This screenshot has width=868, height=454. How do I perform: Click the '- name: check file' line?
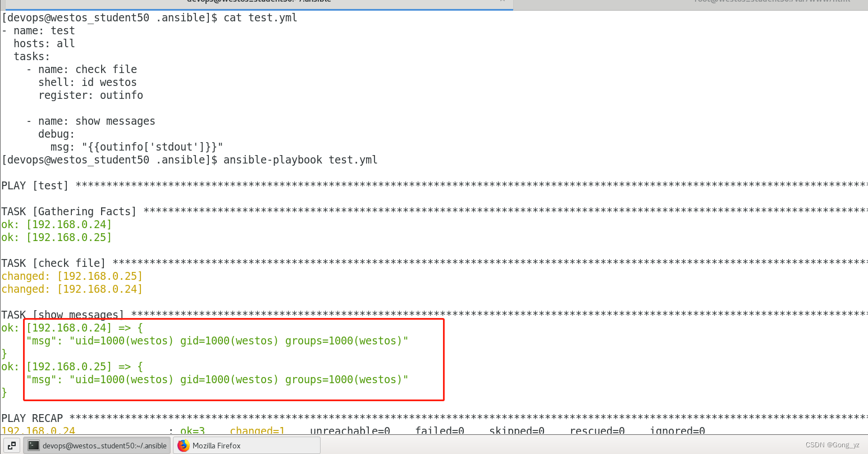click(x=81, y=69)
